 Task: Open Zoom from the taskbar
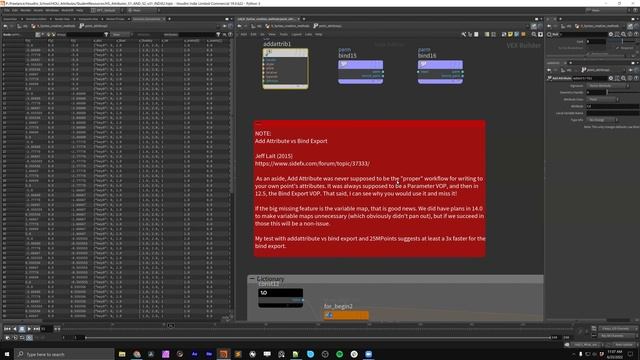[368, 354]
